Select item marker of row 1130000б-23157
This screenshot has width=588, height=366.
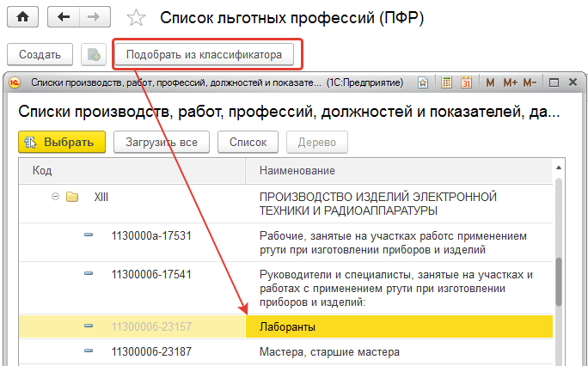click(x=89, y=326)
